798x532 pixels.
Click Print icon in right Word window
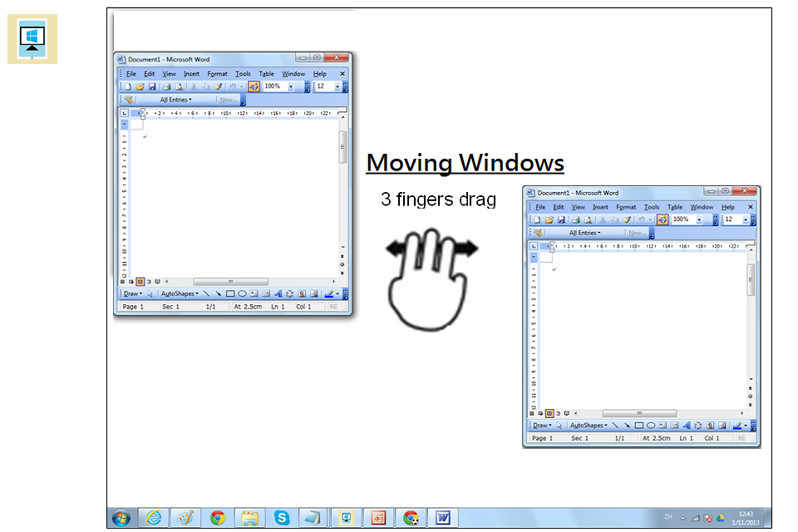click(576, 220)
